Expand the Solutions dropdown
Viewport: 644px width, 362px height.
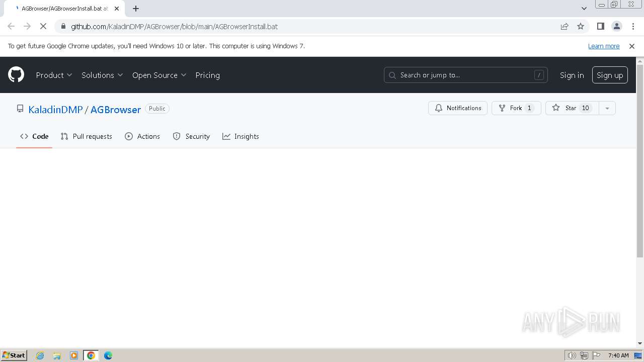pyautogui.click(x=102, y=75)
